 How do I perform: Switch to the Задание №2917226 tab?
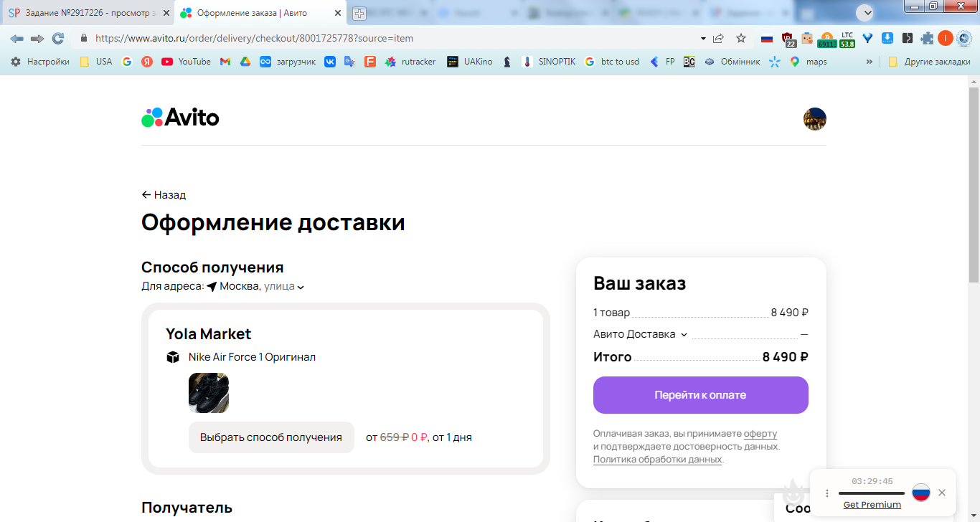click(88, 13)
